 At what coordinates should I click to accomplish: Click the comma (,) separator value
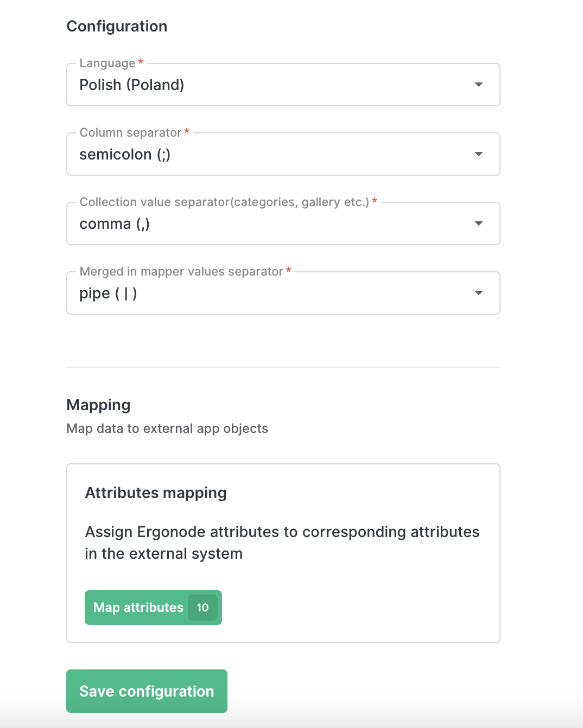point(115,224)
